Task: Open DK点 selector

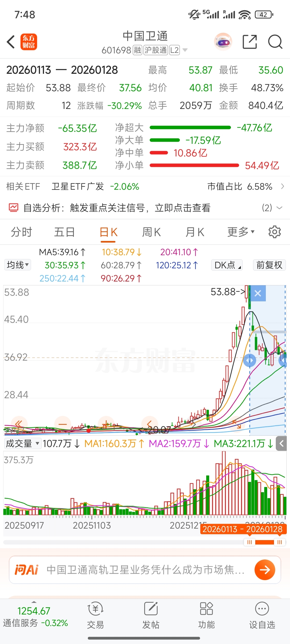Action: coord(227,265)
